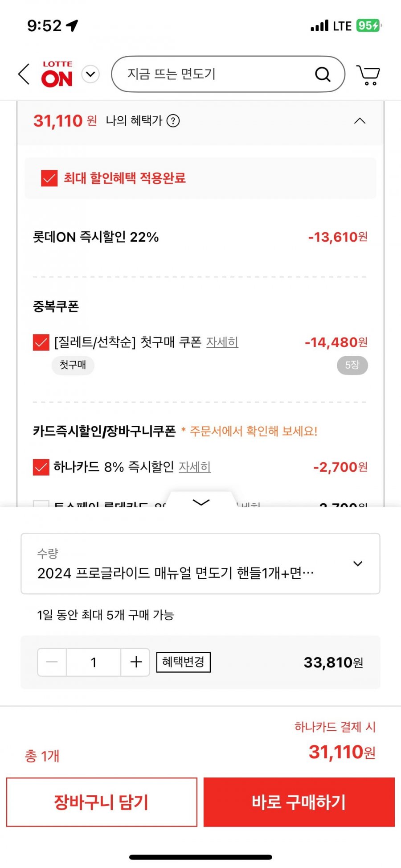Tap the search field 지금 뜨는 면도기
This screenshot has width=401, height=868.
click(x=214, y=74)
